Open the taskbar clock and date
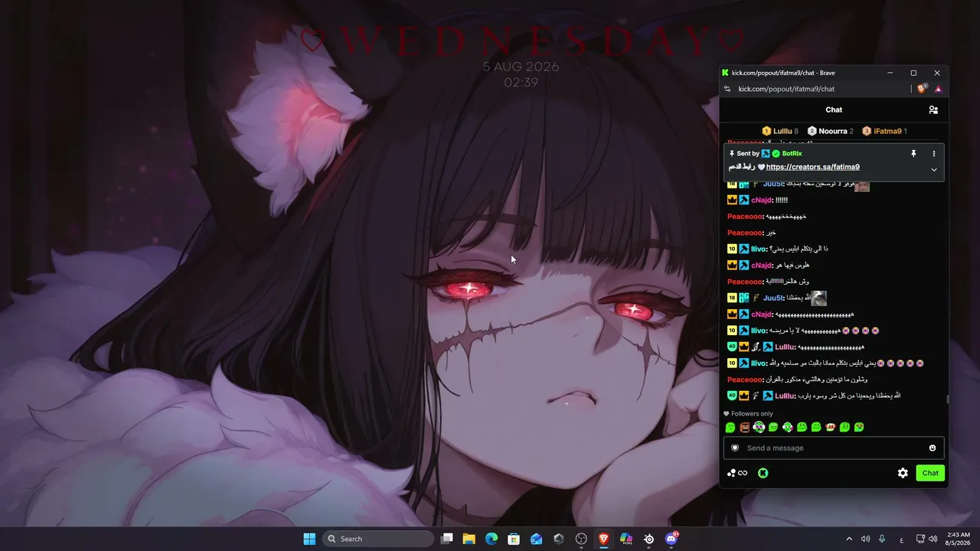 [x=959, y=539]
